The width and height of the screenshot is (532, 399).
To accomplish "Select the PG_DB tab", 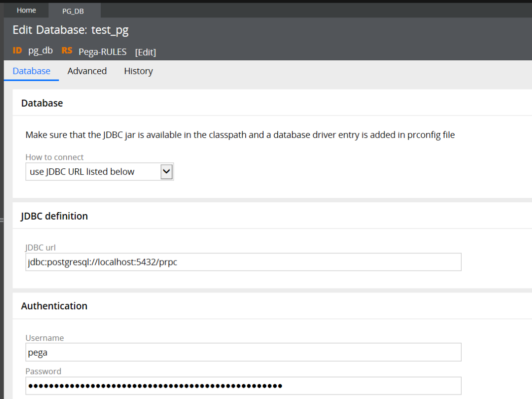I will [x=72, y=11].
